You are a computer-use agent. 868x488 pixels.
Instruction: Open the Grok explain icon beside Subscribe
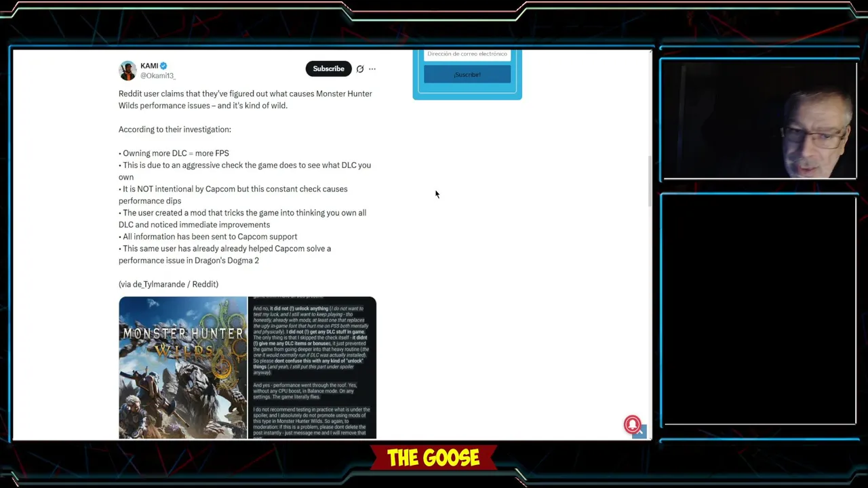pyautogui.click(x=360, y=69)
